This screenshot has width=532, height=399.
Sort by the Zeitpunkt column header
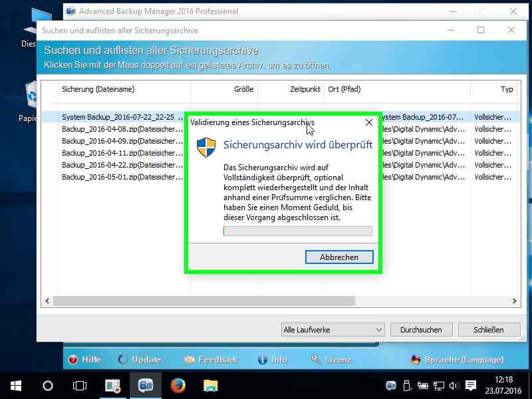pos(291,89)
